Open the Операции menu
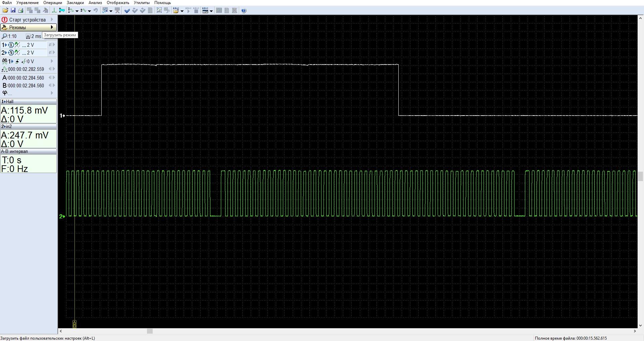Screen dimensions: 644x341 (x=53, y=3)
